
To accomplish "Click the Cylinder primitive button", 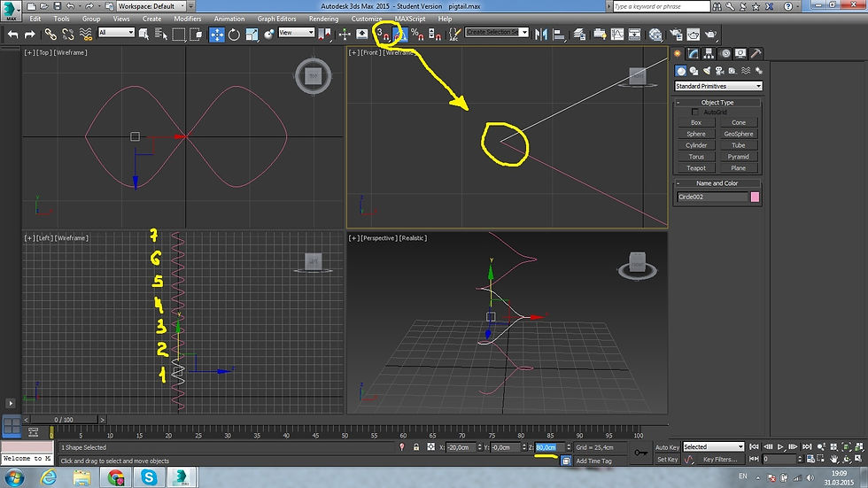I will tap(696, 145).
